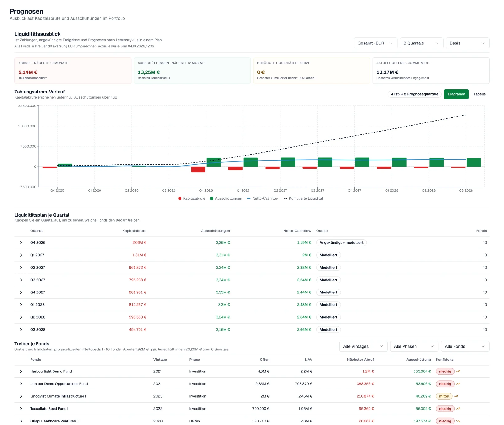The height and width of the screenshot is (425, 504).
Task: Toggle the Kapitalabrufe legend entry
Action: [x=192, y=199]
